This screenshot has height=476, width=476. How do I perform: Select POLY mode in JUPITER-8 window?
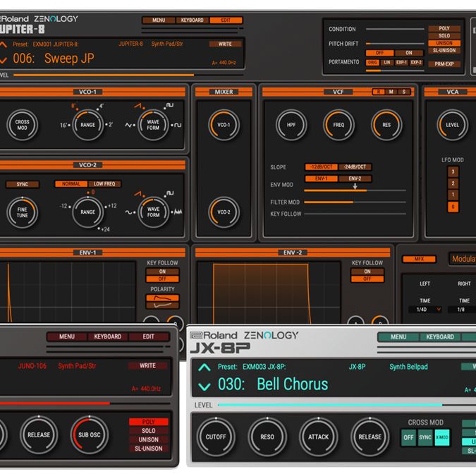444,28
